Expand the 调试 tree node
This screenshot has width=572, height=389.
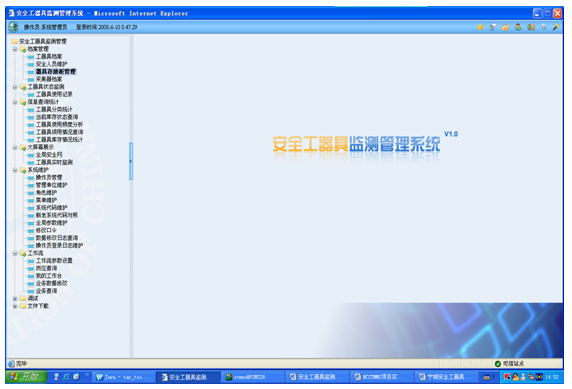click(15, 299)
